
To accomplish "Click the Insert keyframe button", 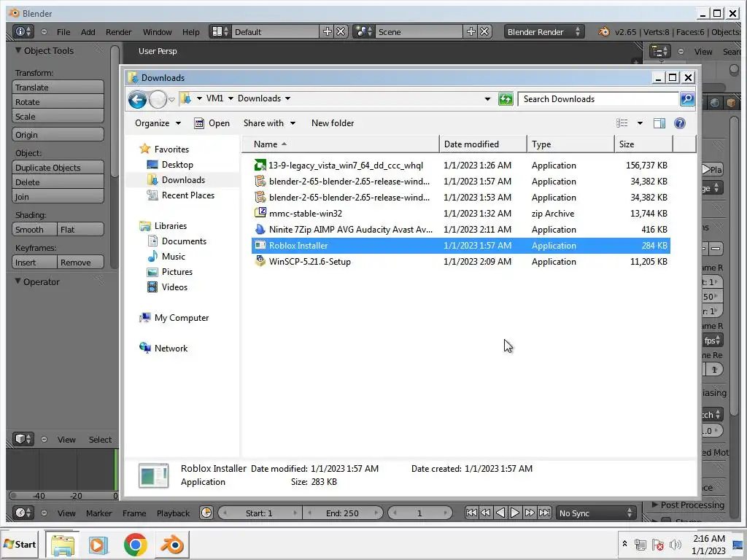I will pos(34,262).
